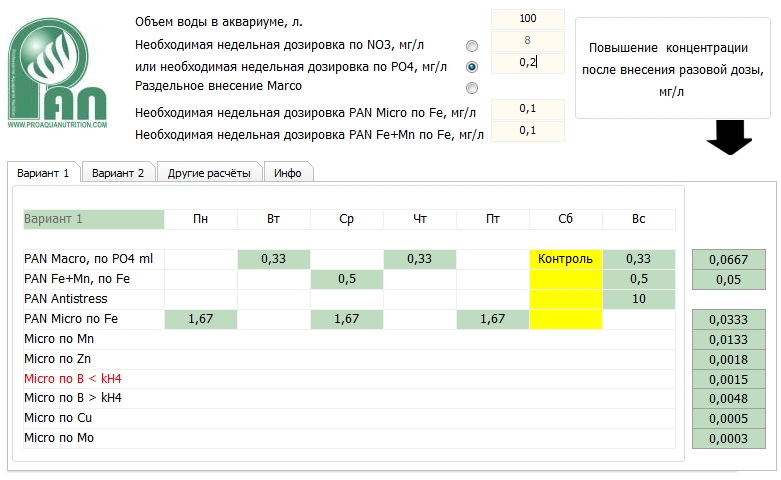This screenshot has height=480, width=781.
Task: Click the PAN Fe+Mn dosage field
Action: coord(527,131)
